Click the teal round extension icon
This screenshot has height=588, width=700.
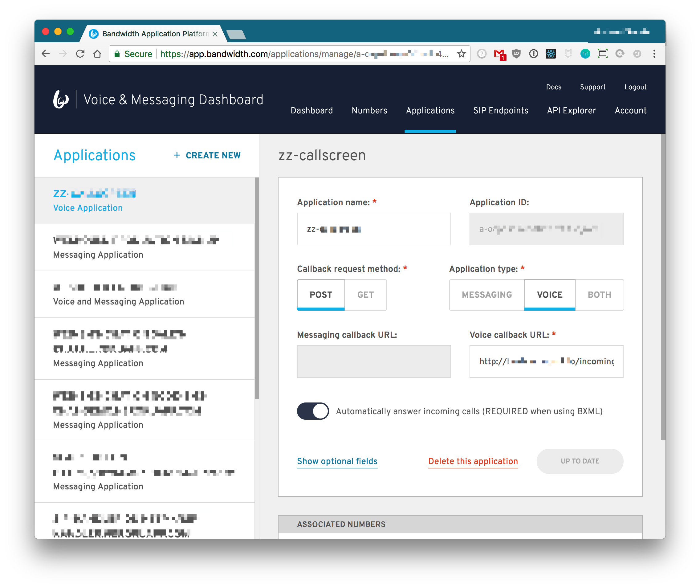coord(585,54)
